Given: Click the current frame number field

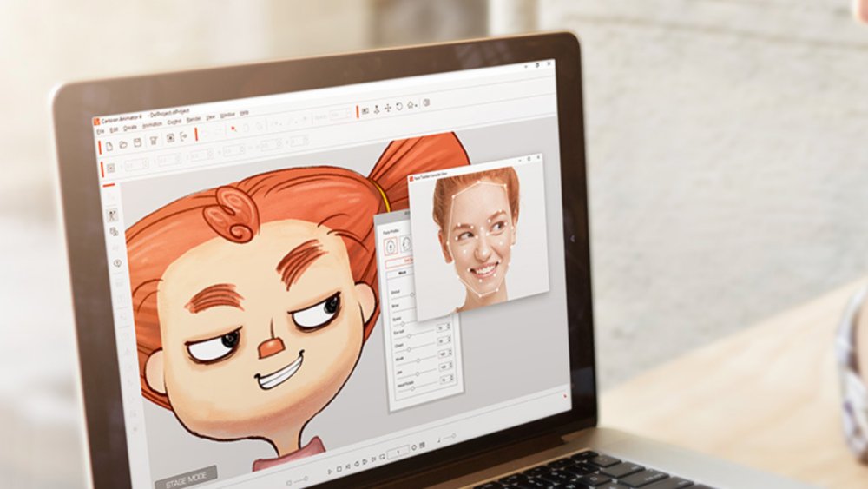Looking at the screenshot, I should click(x=398, y=452).
